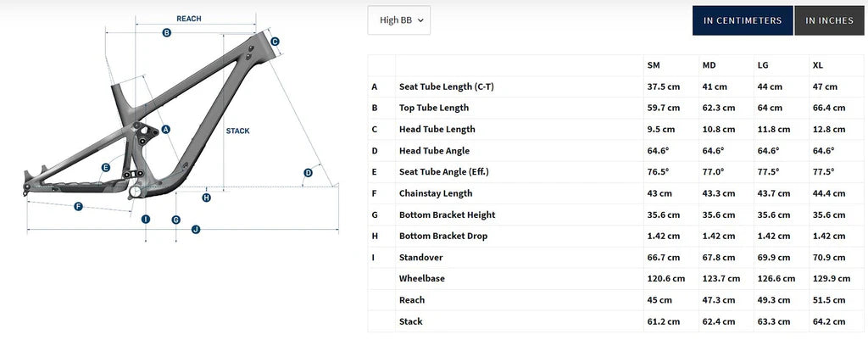Screen dimensions: 868x340
Task: Select the D head angle marker
Action: 308,173
